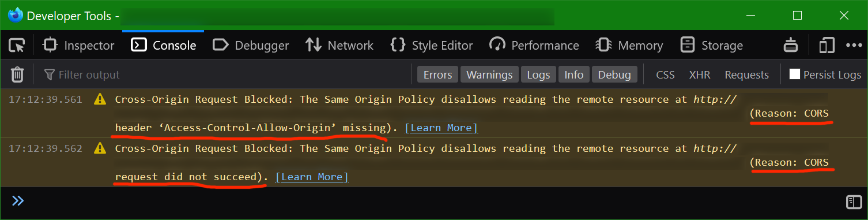Click warning icon of 17:12:39.562 message
Image resolution: width=868 pixels, height=220 pixels.
pyautogui.click(x=100, y=148)
